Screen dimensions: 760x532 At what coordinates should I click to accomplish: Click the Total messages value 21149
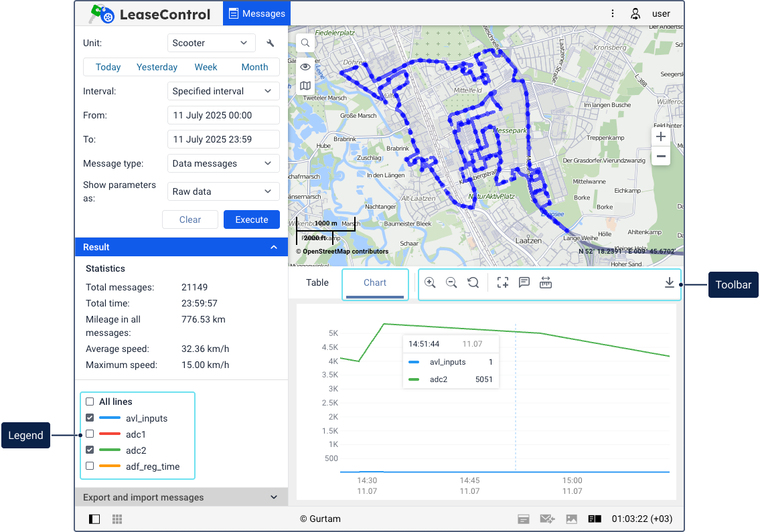click(x=194, y=287)
